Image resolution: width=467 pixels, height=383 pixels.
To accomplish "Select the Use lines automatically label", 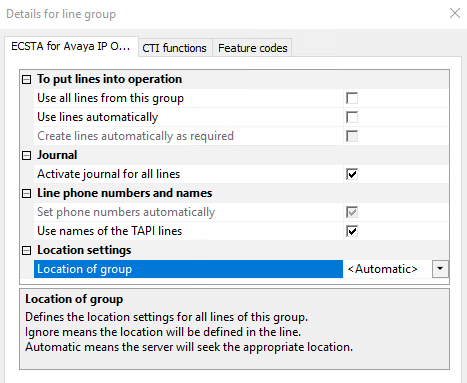I will [98, 117].
